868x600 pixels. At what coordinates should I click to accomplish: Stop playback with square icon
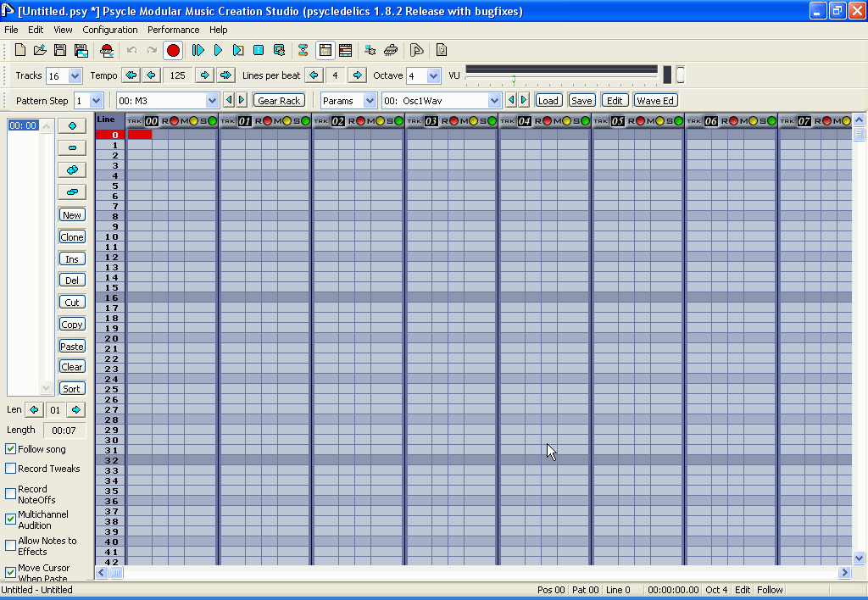click(259, 50)
